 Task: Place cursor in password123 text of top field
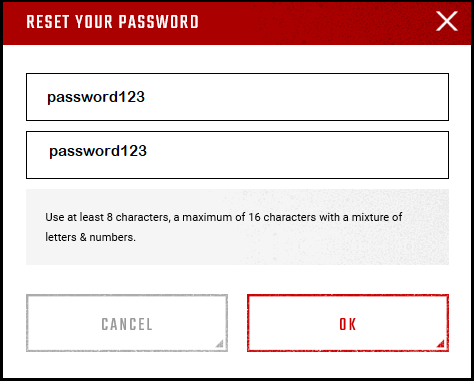click(96, 97)
